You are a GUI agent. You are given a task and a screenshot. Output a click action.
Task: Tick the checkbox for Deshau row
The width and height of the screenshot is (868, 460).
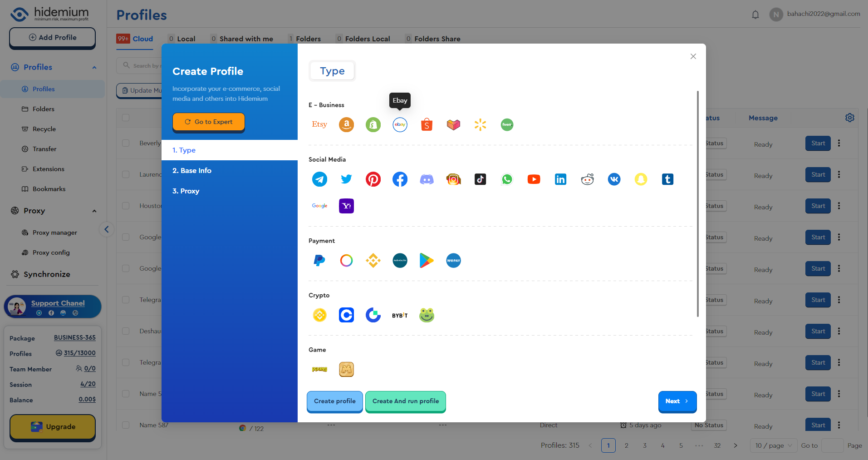pos(126,331)
